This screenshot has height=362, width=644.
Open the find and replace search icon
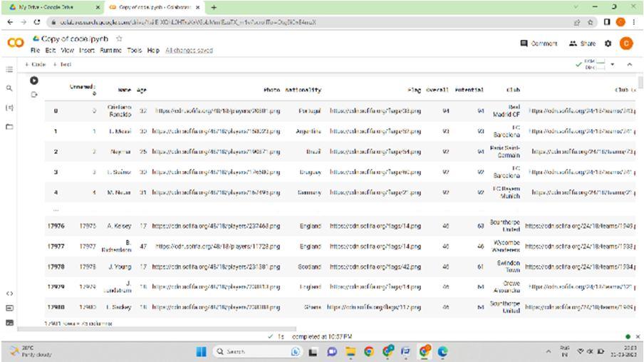tap(9, 88)
